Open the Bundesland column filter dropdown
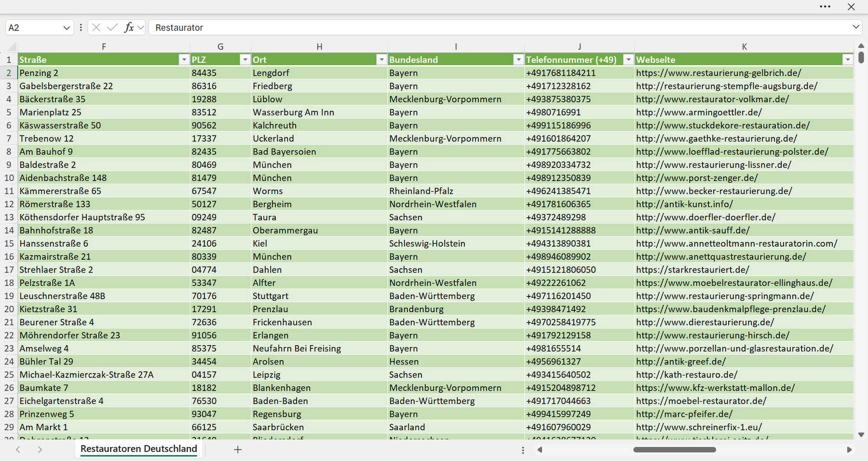Viewport: 868px width, 461px height. 518,60
